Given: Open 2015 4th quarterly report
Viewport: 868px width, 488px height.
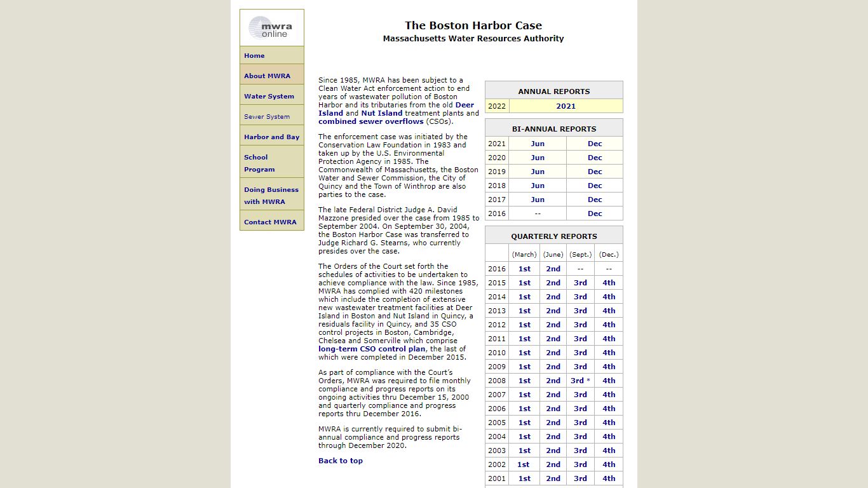Looking at the screenshot, I should coord(609,283).
